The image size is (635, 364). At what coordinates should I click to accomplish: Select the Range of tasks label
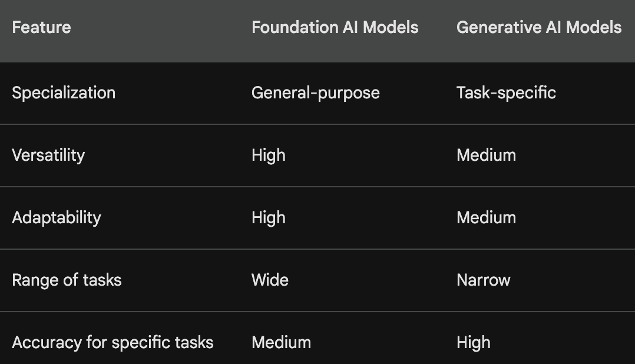point(67,280)
